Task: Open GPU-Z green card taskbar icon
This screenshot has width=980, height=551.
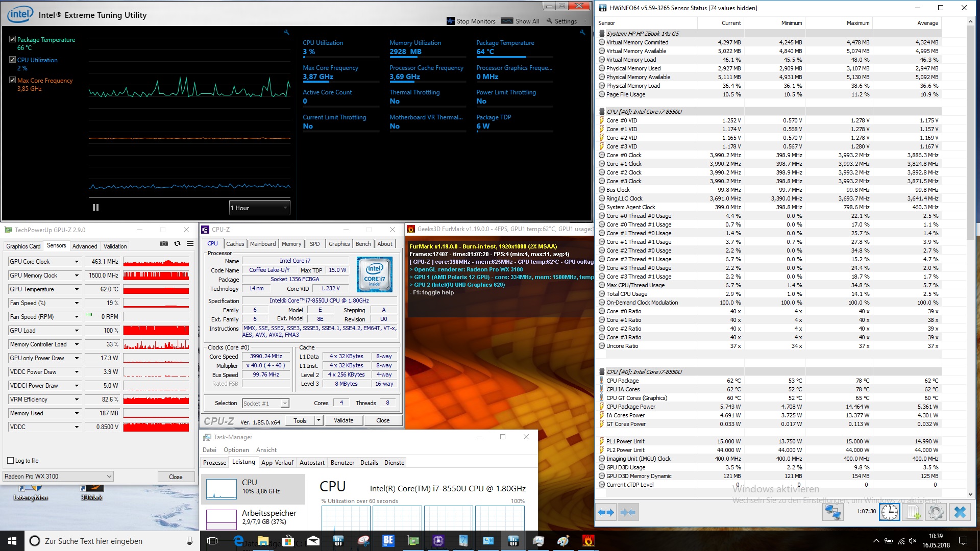Action: tap(413, 541)
